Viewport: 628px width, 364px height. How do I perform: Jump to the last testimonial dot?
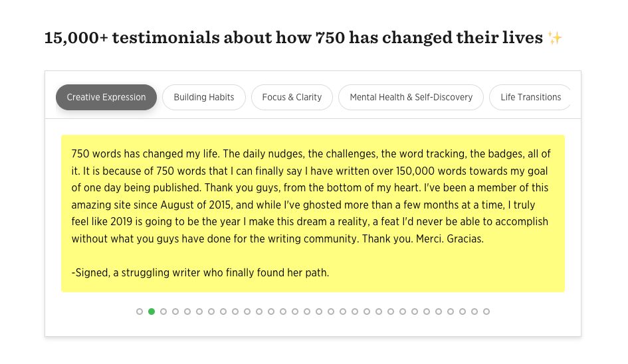tap(486, 312)
